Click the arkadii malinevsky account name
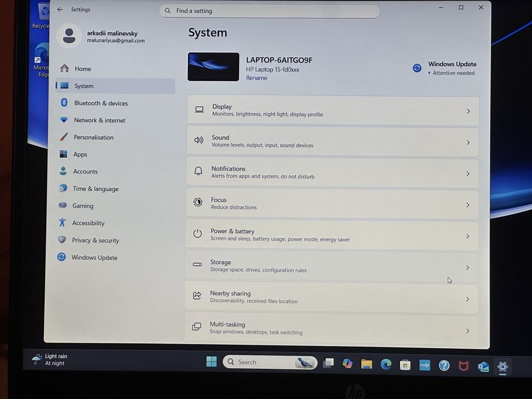 [x=112, y=33]
